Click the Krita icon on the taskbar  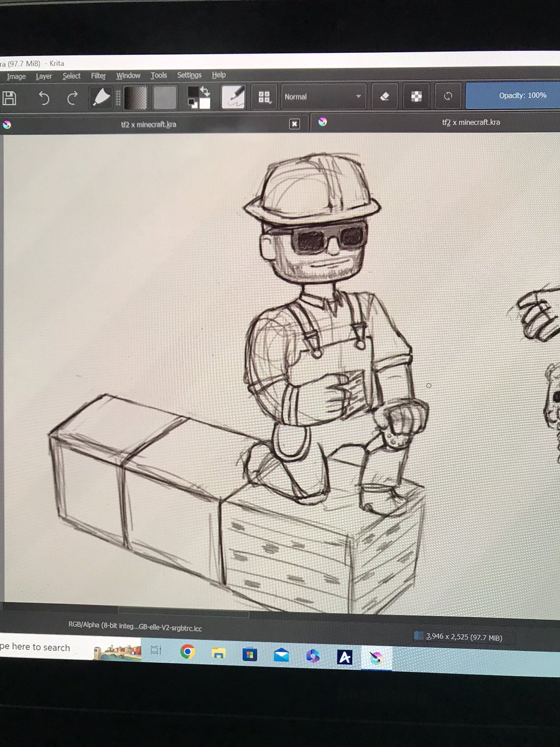click(x=376, y=658)
